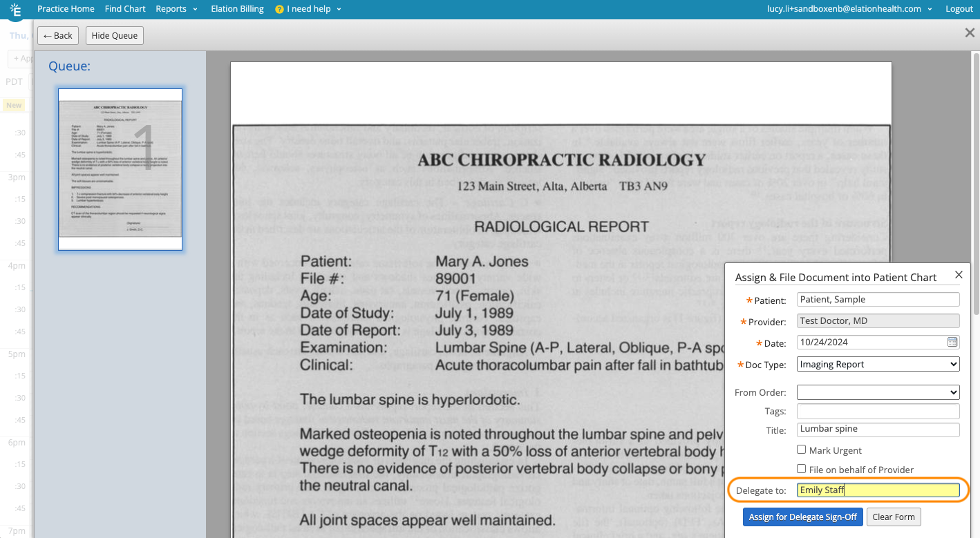The width and height of the screenshot is (980, 538).
Task: Select Find Chart in the top bar
Action: [124, 8]
